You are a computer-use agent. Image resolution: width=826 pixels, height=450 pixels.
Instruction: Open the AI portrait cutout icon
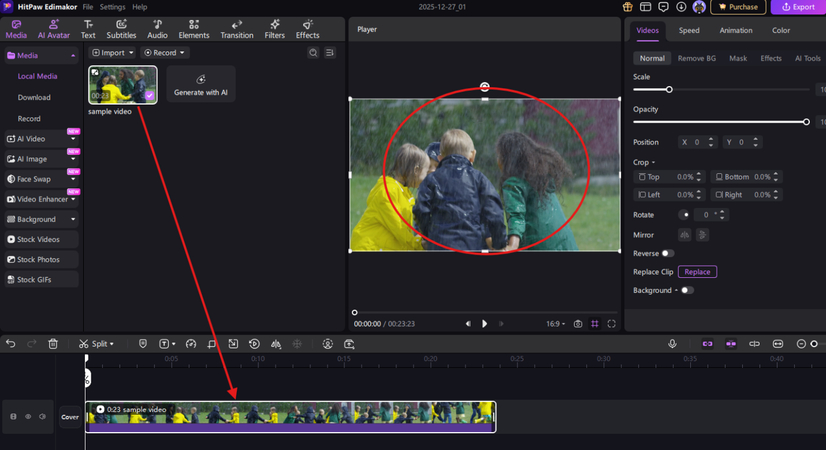[328, 344]
